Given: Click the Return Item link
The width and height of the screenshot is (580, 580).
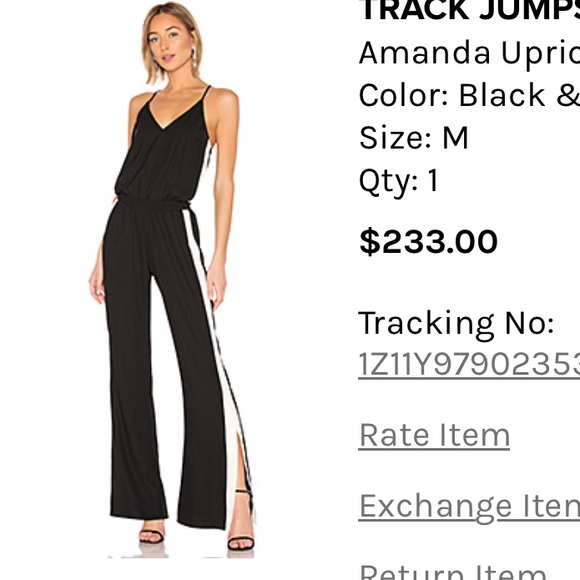Looking at the screenshot, I should tap(453, 571).
